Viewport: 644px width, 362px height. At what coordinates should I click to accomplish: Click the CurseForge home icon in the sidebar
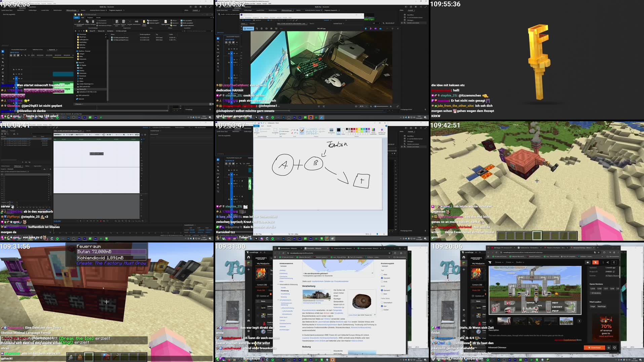click(249, 257)
